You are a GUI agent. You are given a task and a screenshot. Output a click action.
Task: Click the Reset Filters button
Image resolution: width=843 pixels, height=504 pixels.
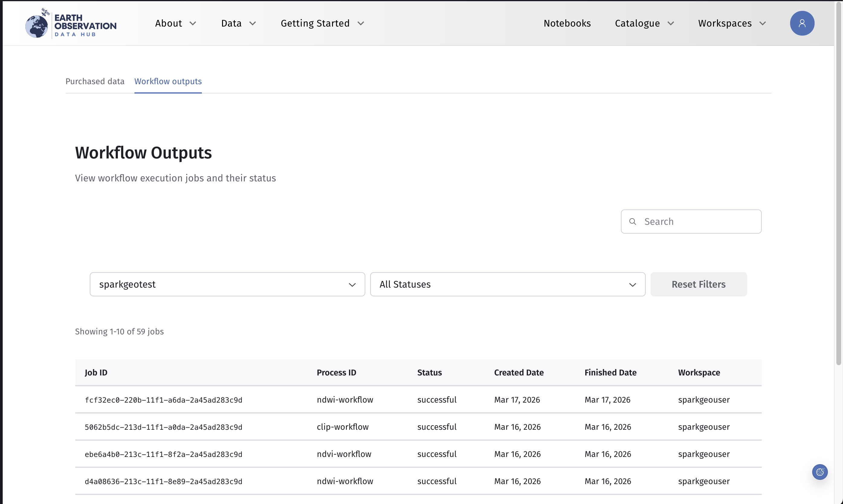699,284
